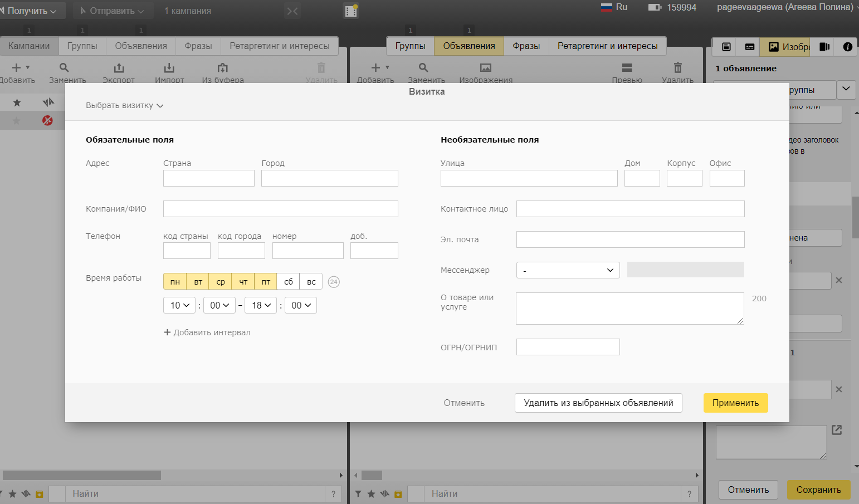Toggle Tuesday (вт) working day
This screenshot has width=859, height=504.
coord(198,282)
